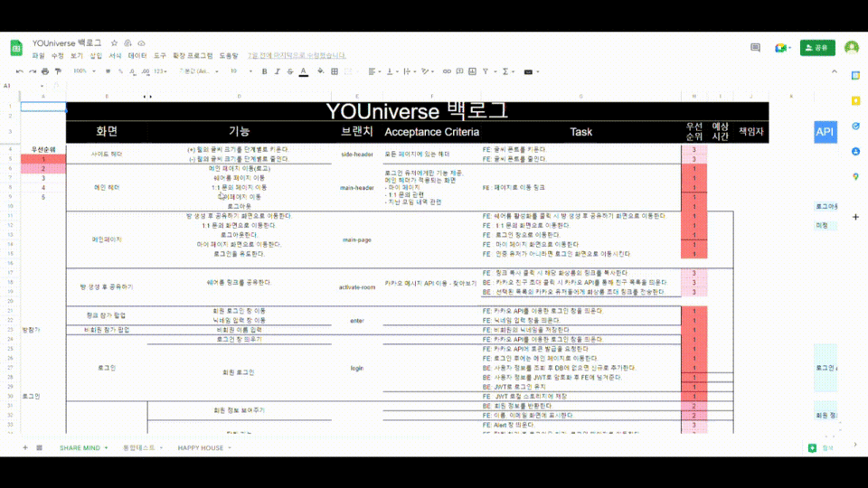Start a Google Meet call
Image resolution: width=868 pixels, height=488 pixels.
(x=782, y=48)
